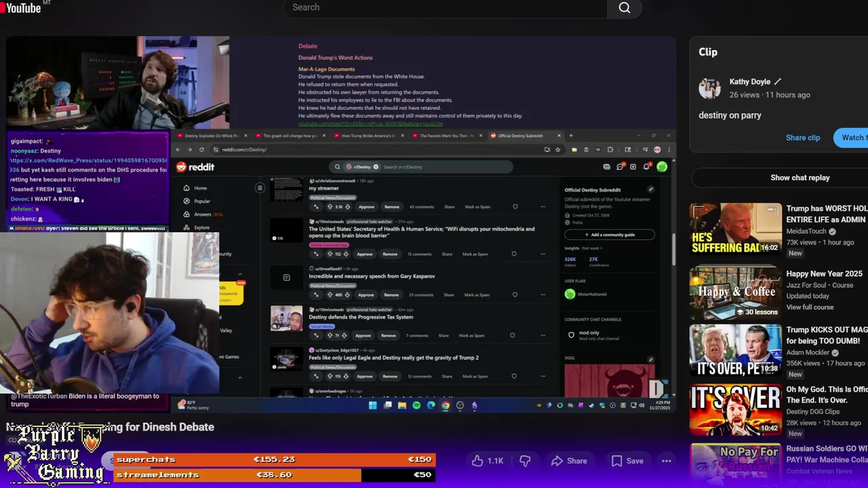Click the reddit logo
The width and height of the screenshot is (868, 488).
pyautogui.click(x=195, y=167)
